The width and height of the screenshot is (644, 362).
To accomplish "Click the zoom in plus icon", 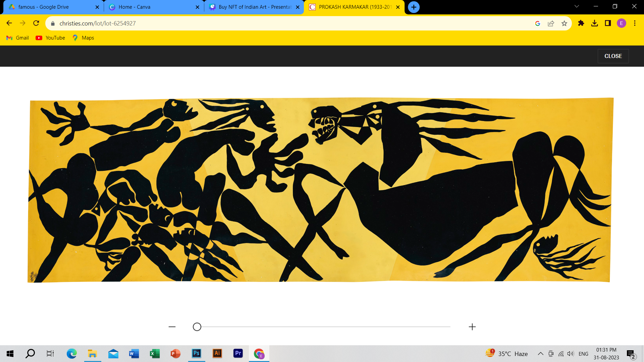I will (472, 327).
